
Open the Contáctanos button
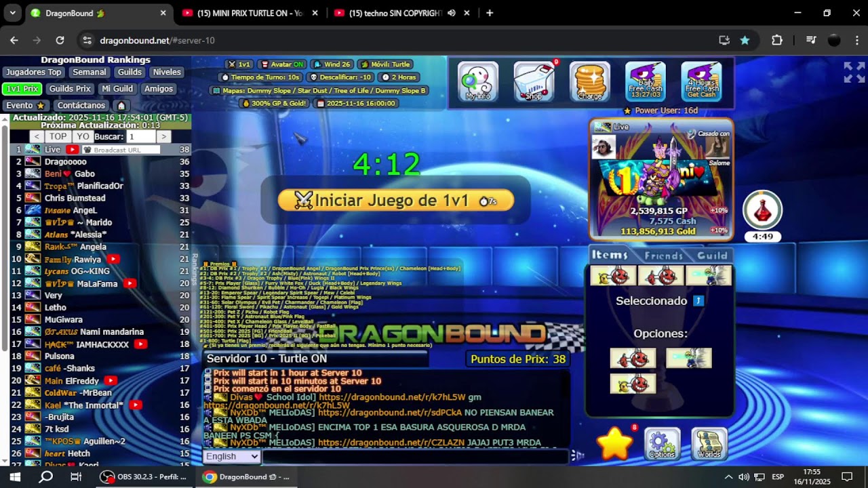click(81, 106)
